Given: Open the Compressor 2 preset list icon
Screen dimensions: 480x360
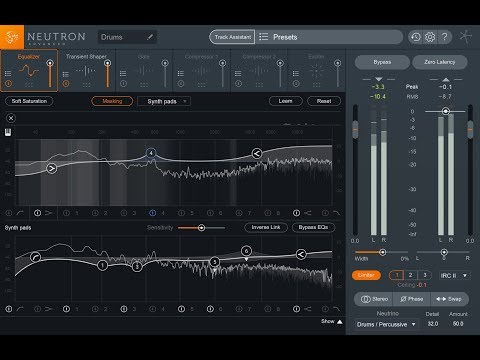Looking at the screenshot, I should pos(238,74).
